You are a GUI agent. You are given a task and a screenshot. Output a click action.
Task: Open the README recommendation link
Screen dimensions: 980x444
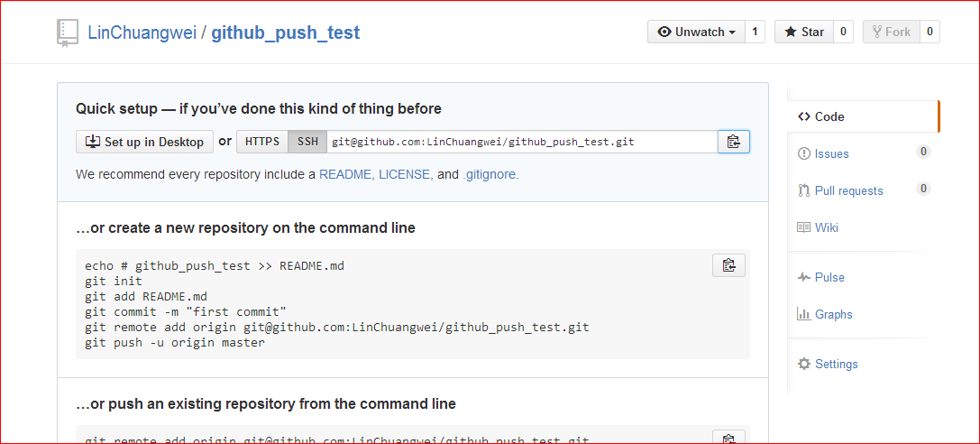point(345,174)
